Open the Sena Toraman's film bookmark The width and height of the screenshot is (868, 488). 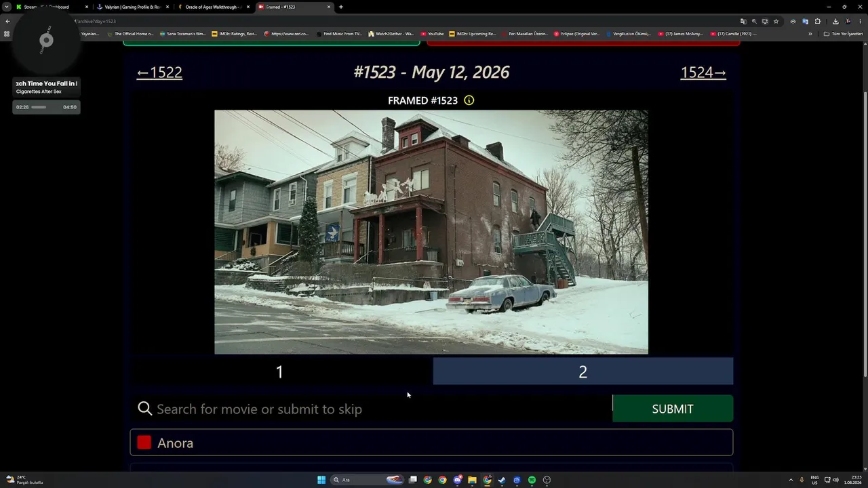[x=182, y=34]
